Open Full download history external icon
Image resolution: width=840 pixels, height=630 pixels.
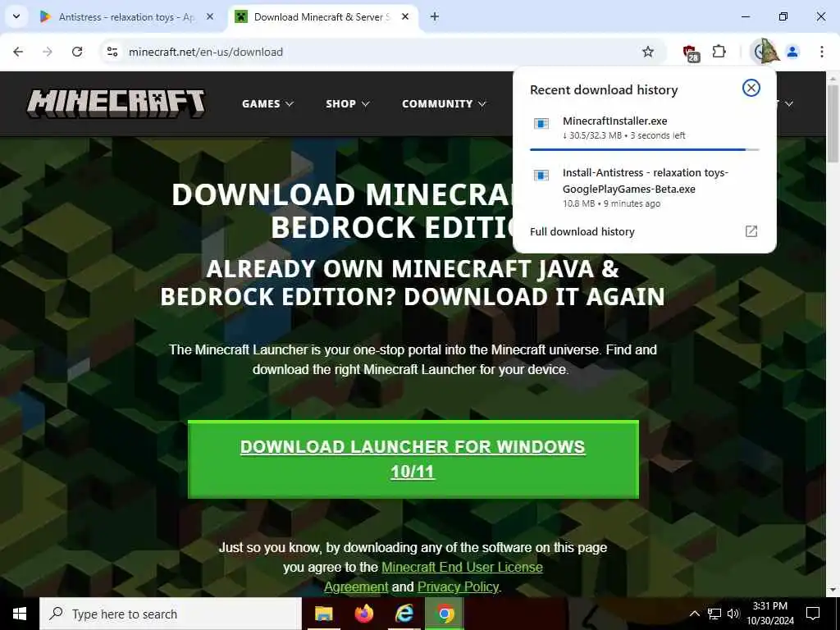[751, 231]
